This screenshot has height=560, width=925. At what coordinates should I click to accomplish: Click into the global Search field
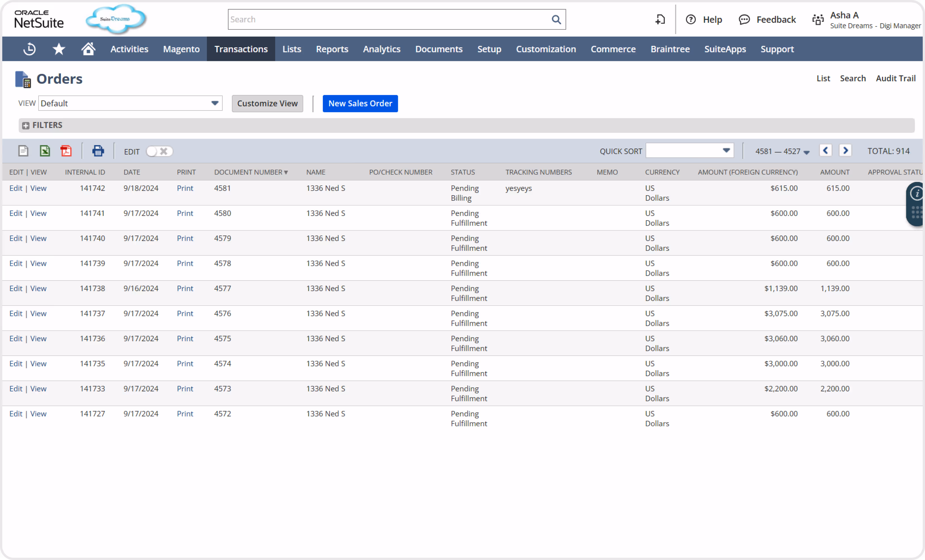pos(387,20)
